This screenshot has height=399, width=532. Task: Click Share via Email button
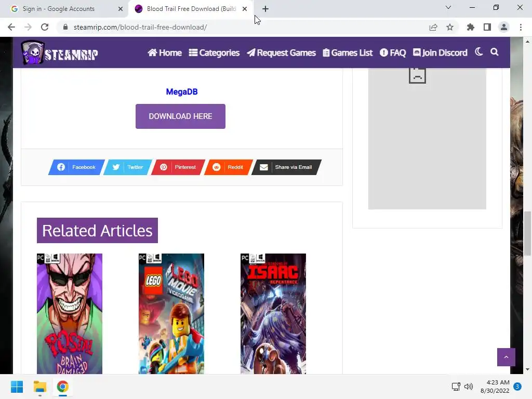[x=286, y=167]
